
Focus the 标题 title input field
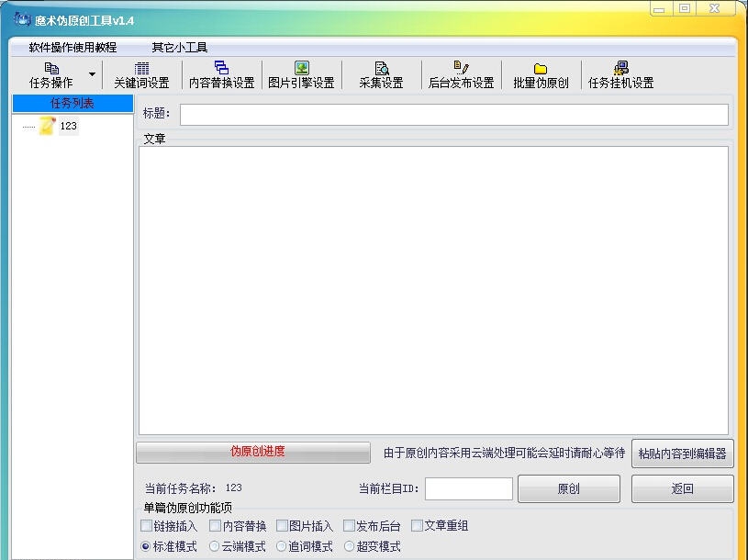[x=453, y=115]
